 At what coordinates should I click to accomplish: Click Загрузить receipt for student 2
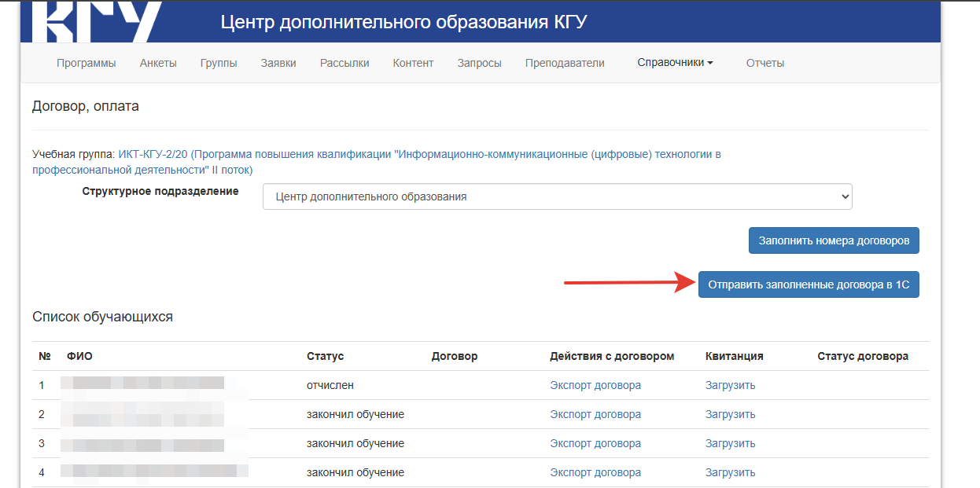(x=730, y=414)
